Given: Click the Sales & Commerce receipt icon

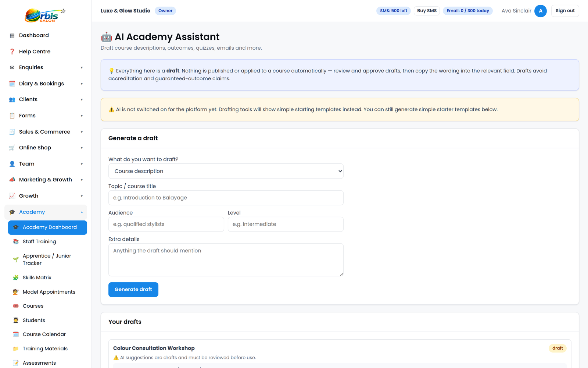Looking at the screenshot, I should point(12,132).
